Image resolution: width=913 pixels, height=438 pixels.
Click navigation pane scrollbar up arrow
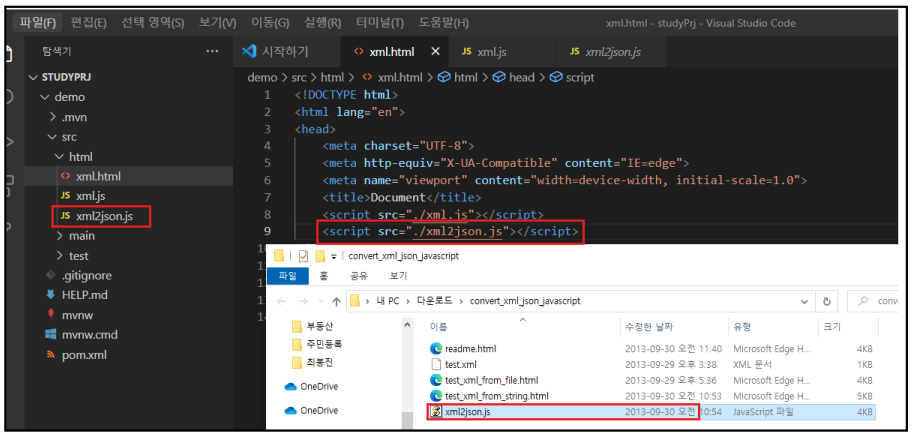click(x=407, y=326)
